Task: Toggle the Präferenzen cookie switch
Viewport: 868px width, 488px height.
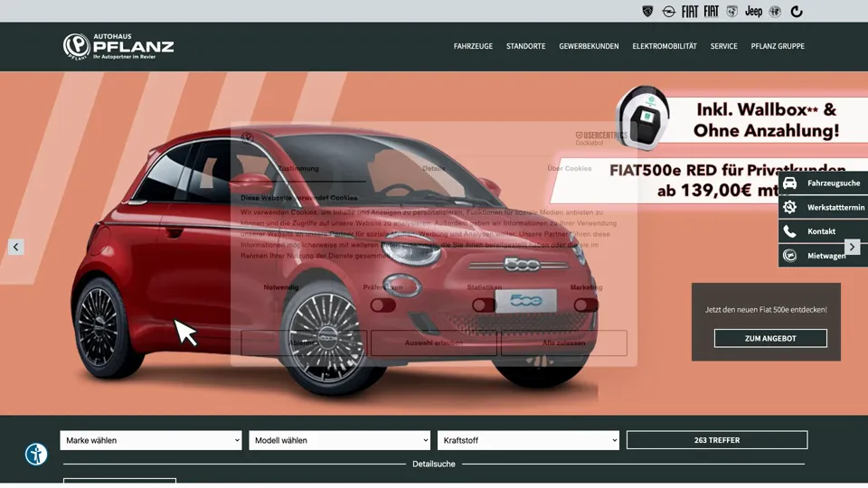Action: [382, 305]
